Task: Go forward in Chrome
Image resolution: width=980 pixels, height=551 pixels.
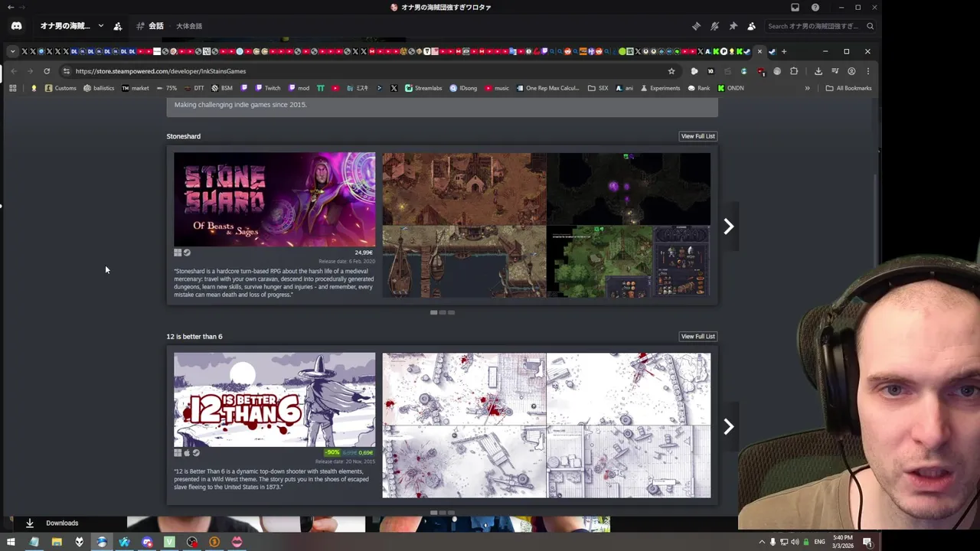Action: [30, 71]
